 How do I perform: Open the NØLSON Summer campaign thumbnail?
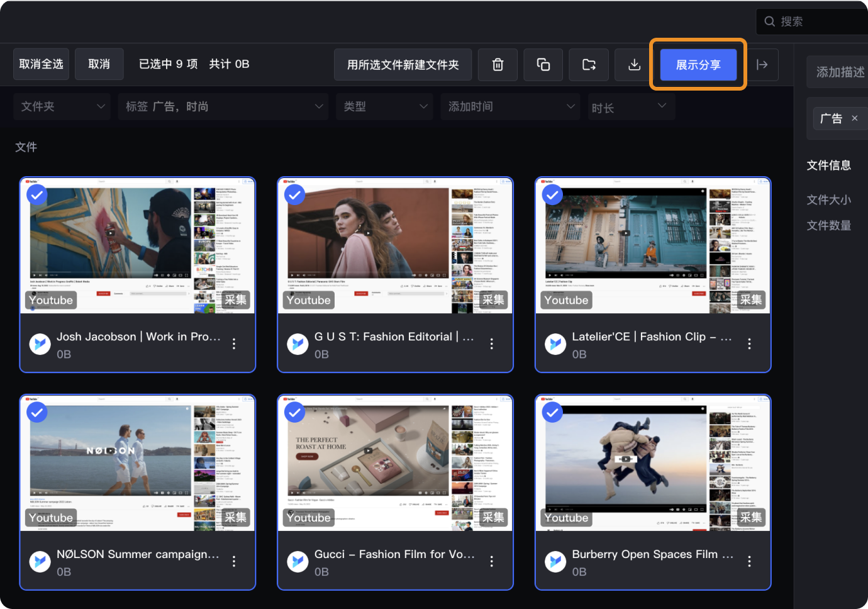(138, 463)
